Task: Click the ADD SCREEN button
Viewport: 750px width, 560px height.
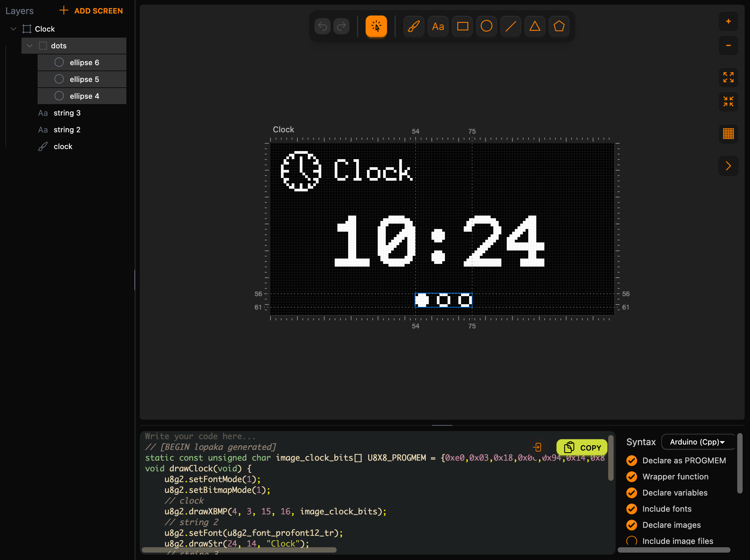Action: coord(91,10)
